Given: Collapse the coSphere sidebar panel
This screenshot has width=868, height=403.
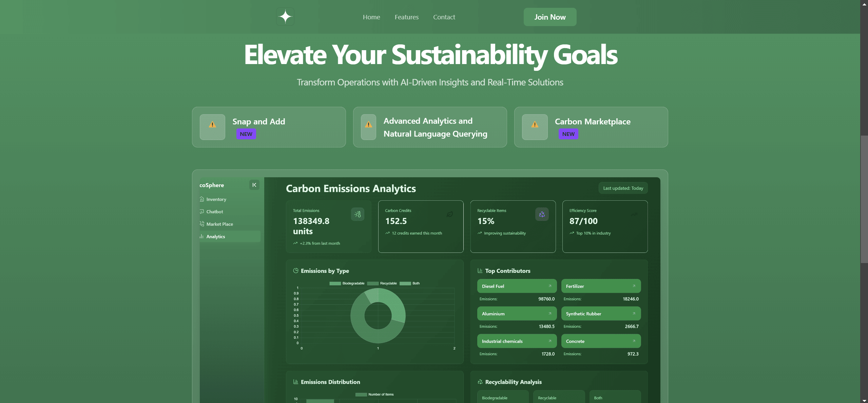Looking at the screenshot, I should [254, 185].
